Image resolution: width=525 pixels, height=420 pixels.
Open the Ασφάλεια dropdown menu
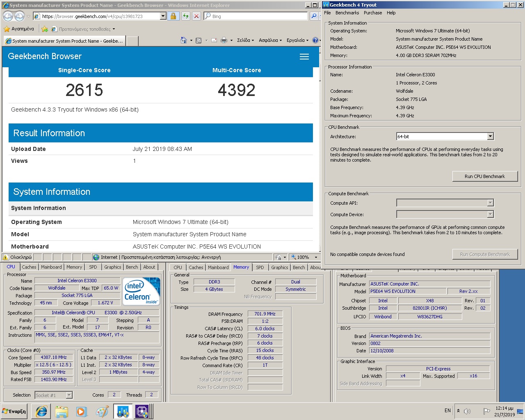270,40
